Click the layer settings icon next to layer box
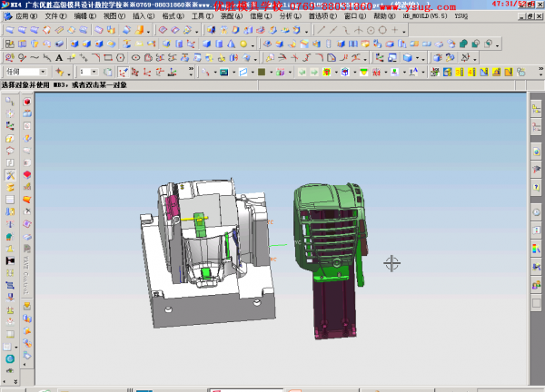The width and height of the screenshot is (545, 392). click(x=107, y=73)
